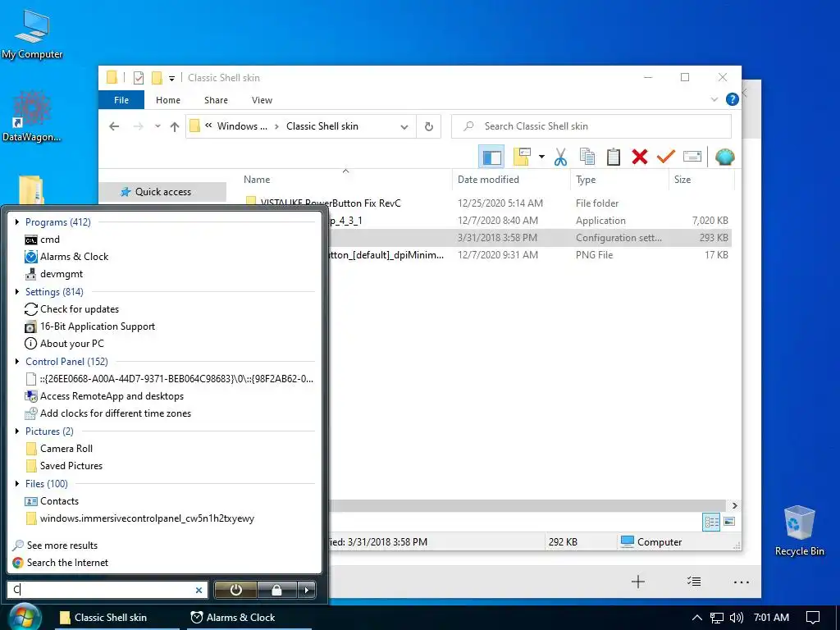Click Properties checkmark in quick access toolbar
The width and height of the screenshot is (840, 630).
(138, 78)
